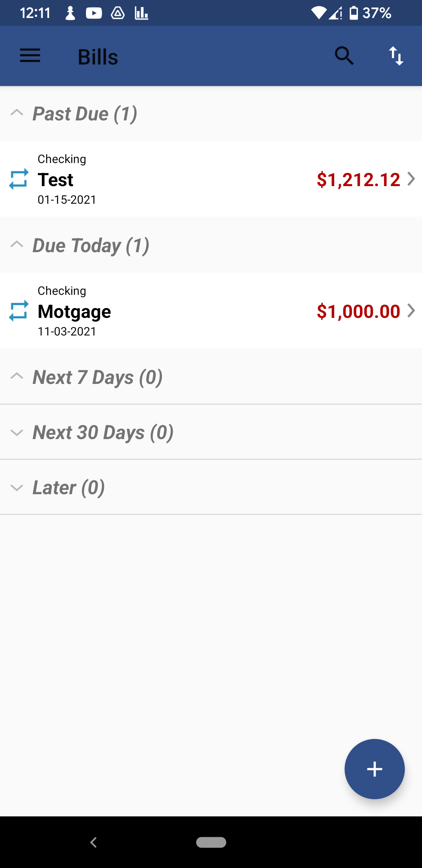Open Test bill details chevron
This screenshot has width=422, height=868.
[x=411, y=179]
